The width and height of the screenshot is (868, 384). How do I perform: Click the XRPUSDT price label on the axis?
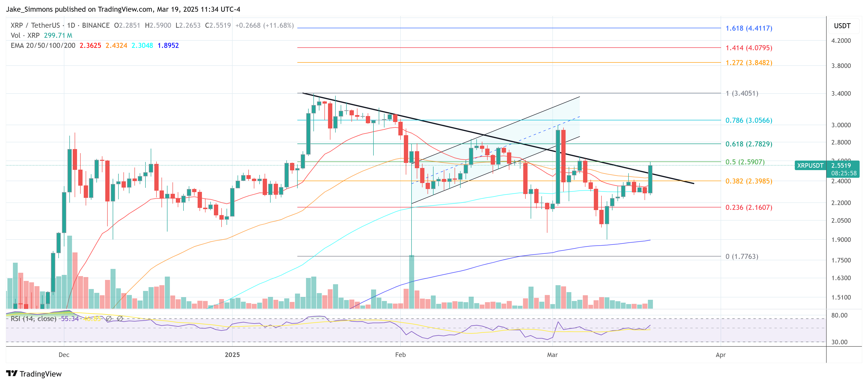[x=810, y=165]
